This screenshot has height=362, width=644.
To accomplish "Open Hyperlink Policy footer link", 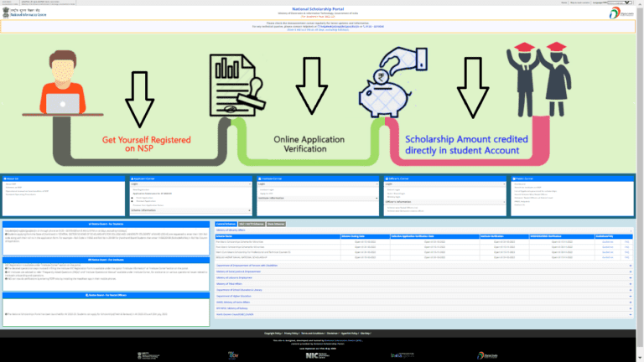I will 349,334.
